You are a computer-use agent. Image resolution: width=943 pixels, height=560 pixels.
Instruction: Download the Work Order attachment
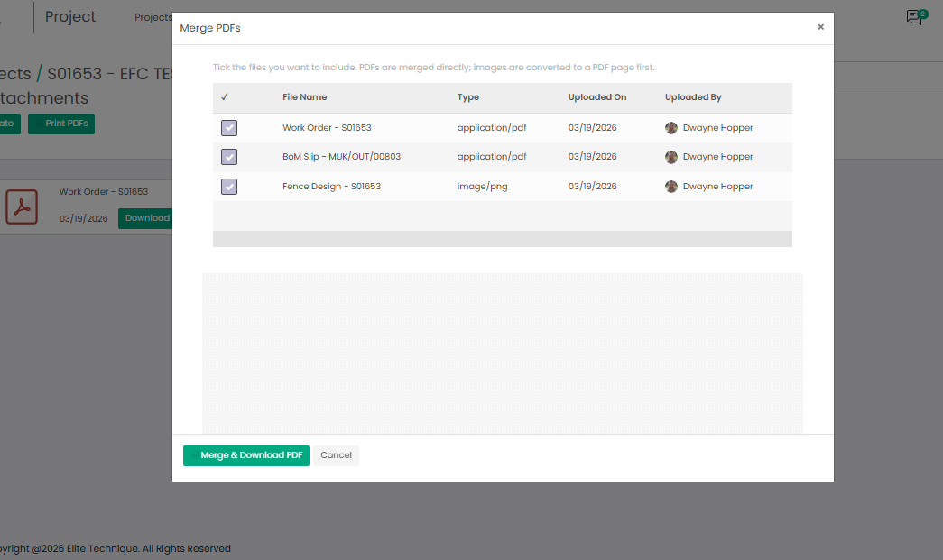[146, 218]
